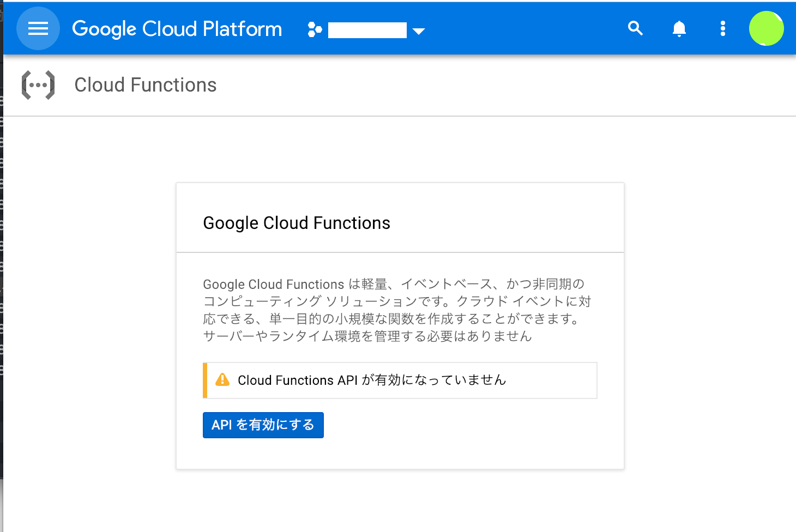
Task: Click the Google Cloud Functions card title
Action: point(297,222)
